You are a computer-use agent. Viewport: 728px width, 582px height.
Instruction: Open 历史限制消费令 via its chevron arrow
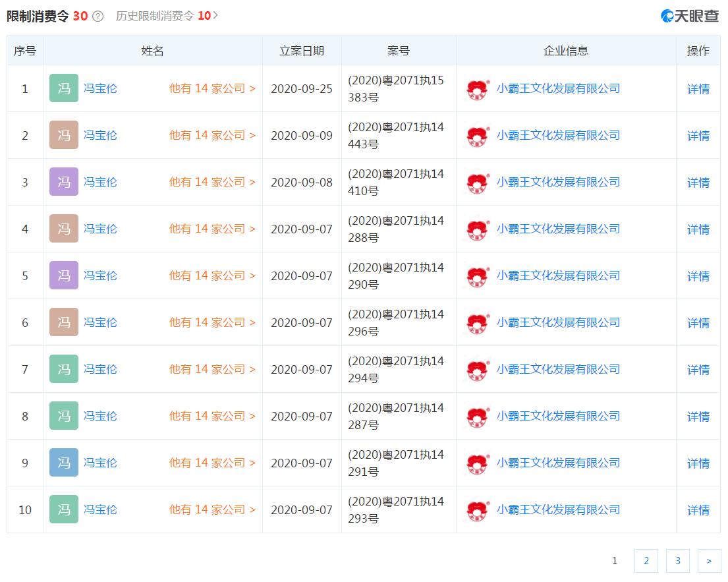coord(214,15)
